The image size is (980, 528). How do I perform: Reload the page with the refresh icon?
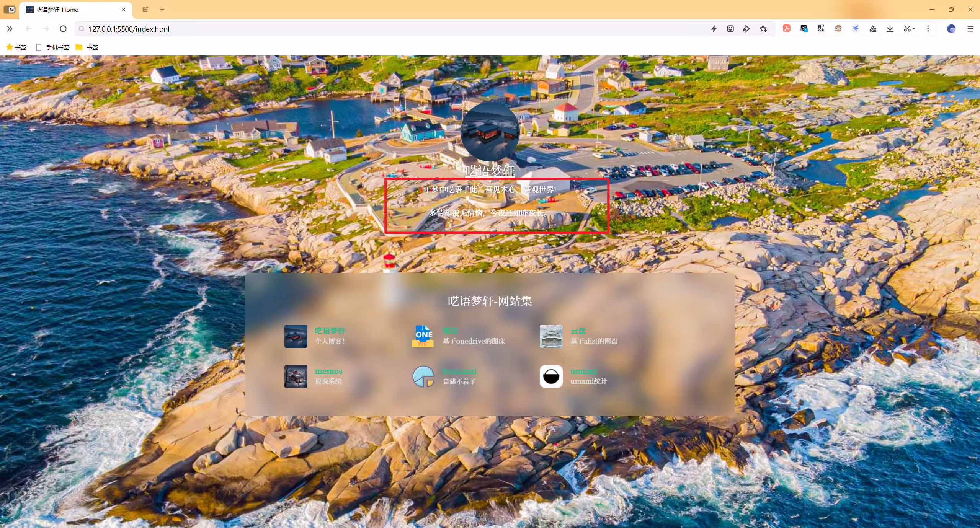tap(63, 29)
